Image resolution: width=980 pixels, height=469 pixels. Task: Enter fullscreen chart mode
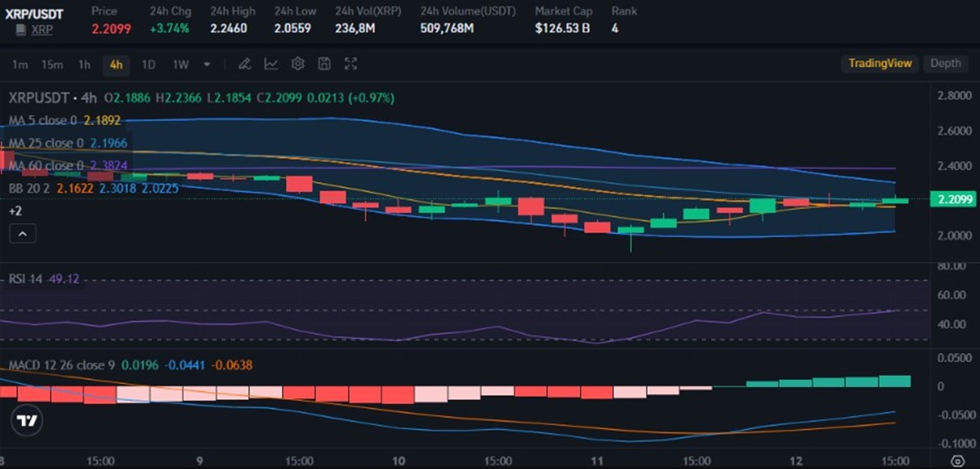click(x=351, y=64)
